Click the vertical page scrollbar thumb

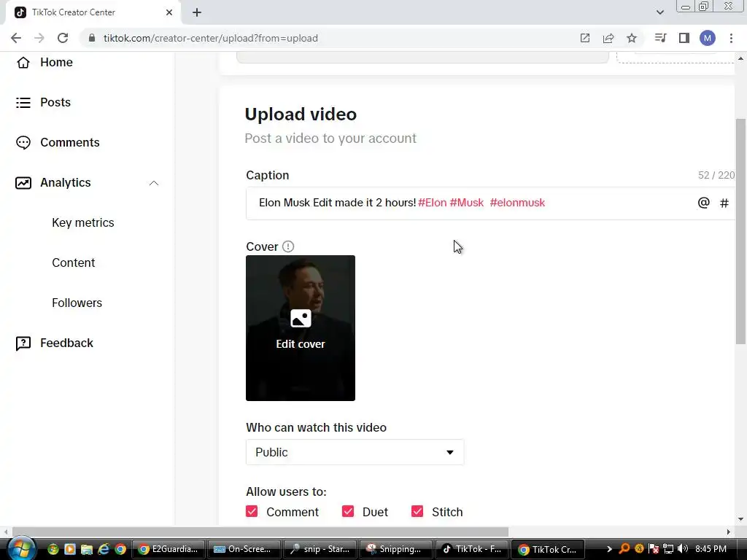[741, 231]
